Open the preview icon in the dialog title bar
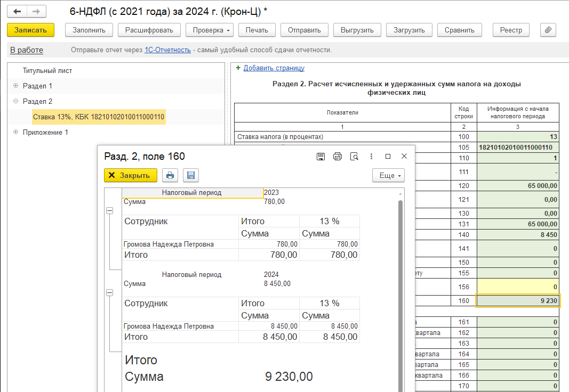 [354, 156]
